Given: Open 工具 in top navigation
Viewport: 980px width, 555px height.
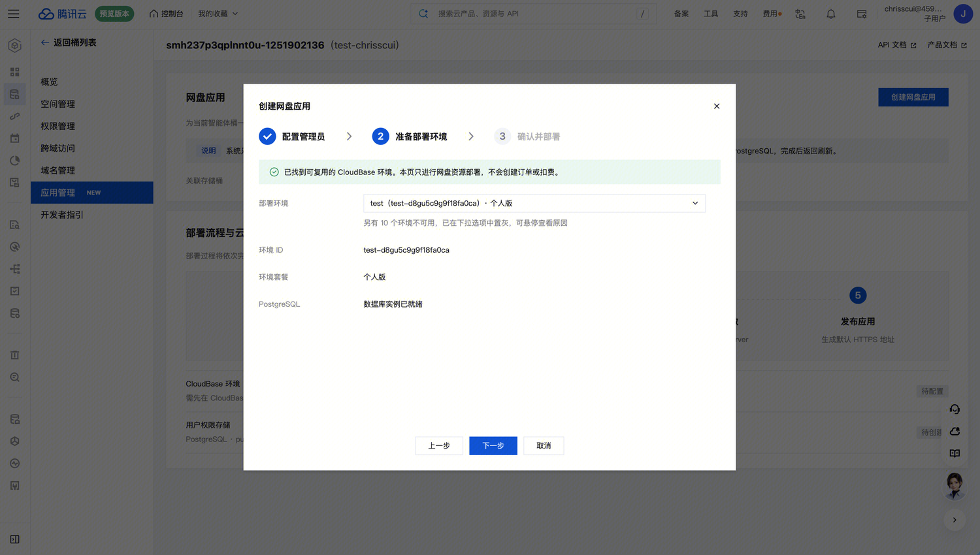Looking at the screenshot, I should tap(711, 14).
